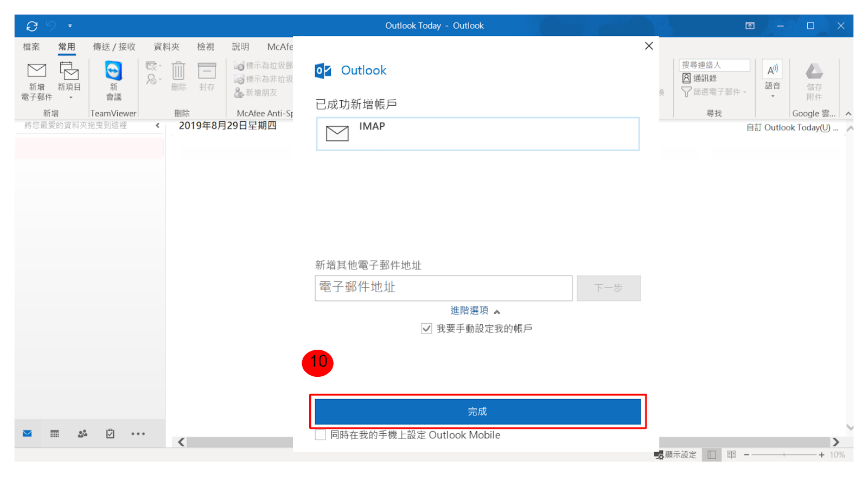Open Calendar view in navigation bar
The image size is (868, 488).
click(x=55, y=434)
